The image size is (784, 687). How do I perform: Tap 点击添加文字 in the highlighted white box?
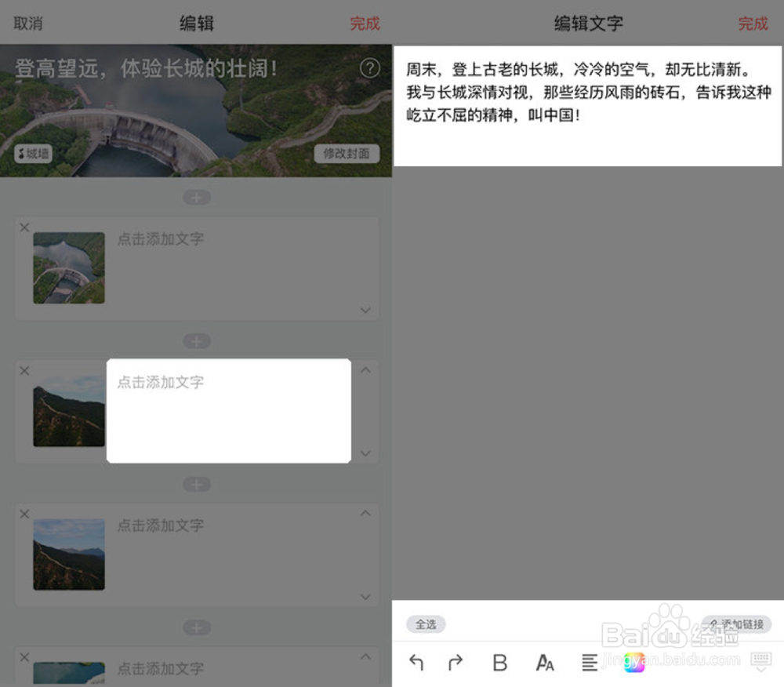(161, 383)
